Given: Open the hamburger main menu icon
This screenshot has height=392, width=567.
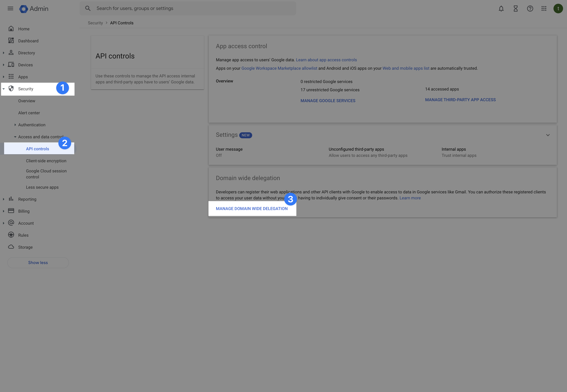Looking at the screenshot, I should [x=10, y=9].
